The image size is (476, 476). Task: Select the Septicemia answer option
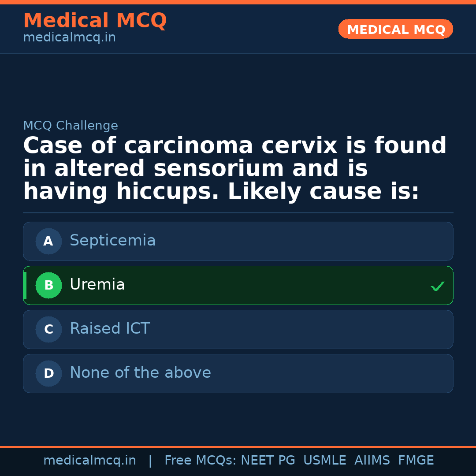point(238,241)
